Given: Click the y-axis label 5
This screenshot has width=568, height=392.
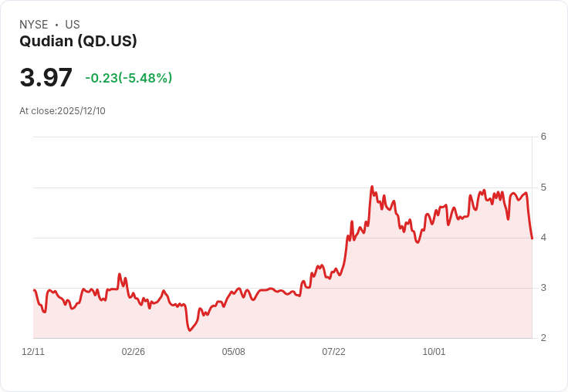Looking at the screenshot, I should [543, 188].
